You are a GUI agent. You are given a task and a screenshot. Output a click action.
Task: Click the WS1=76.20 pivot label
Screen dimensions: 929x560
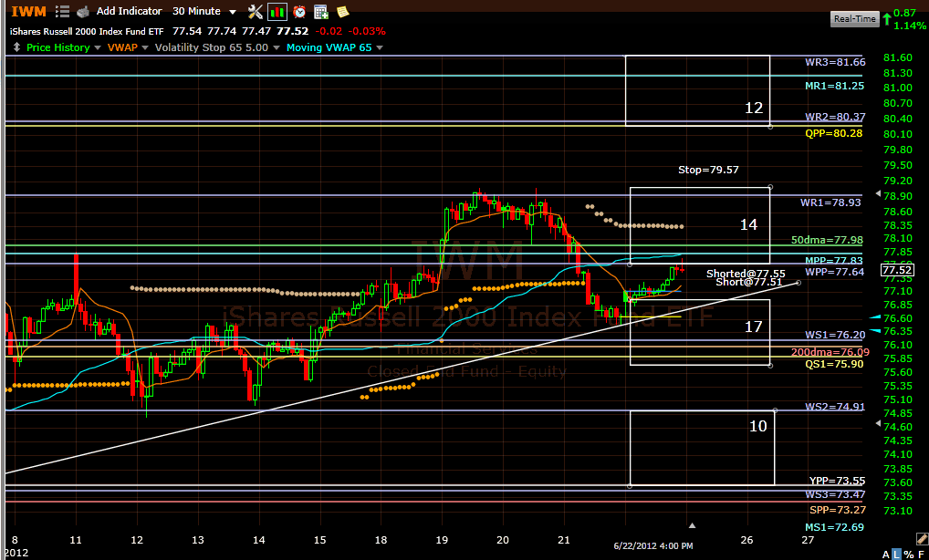click(x=835, y=335)
